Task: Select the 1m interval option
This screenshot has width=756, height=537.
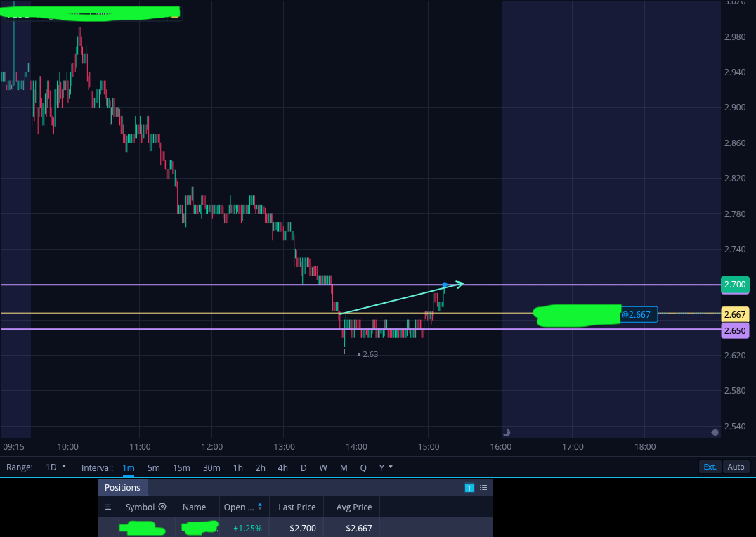Action: pos(129,467)
